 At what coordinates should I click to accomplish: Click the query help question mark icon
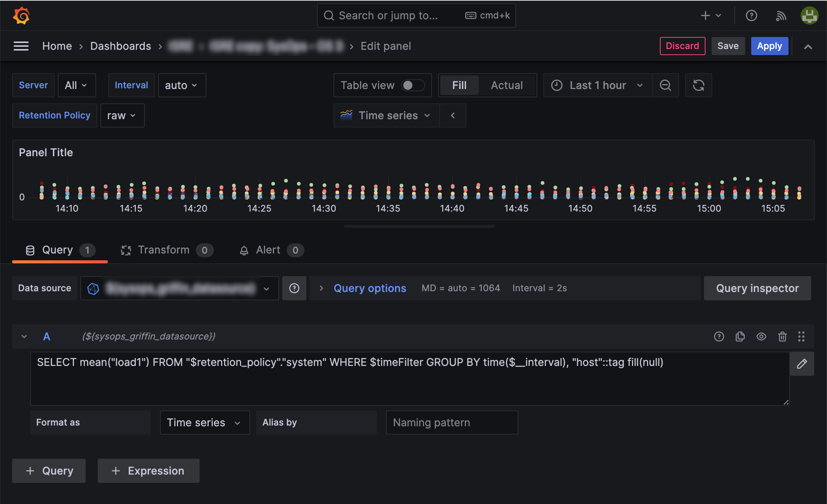[x=719, y=337]
